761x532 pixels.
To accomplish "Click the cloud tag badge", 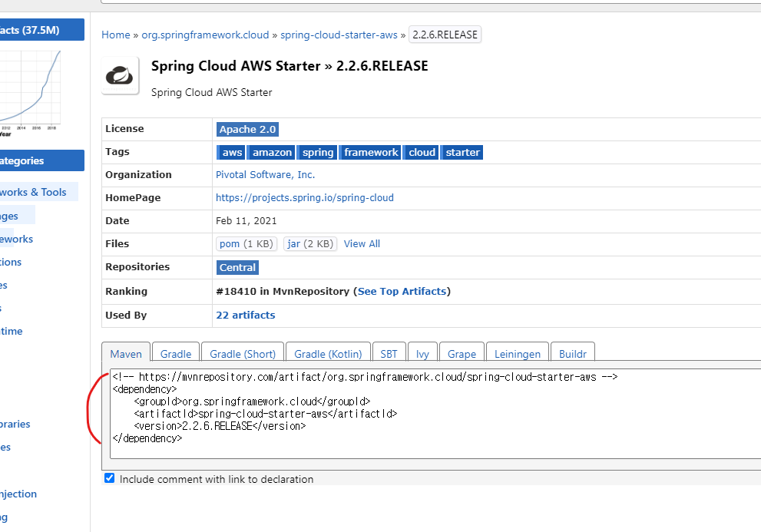I will [x=421, y=152].
